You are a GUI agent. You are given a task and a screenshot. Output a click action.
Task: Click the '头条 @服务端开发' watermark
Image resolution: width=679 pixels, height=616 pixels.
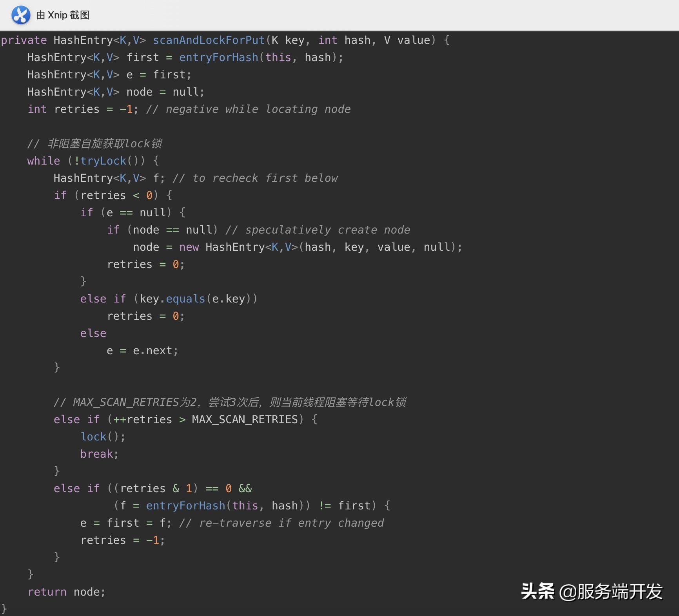(x=591, y=591)
